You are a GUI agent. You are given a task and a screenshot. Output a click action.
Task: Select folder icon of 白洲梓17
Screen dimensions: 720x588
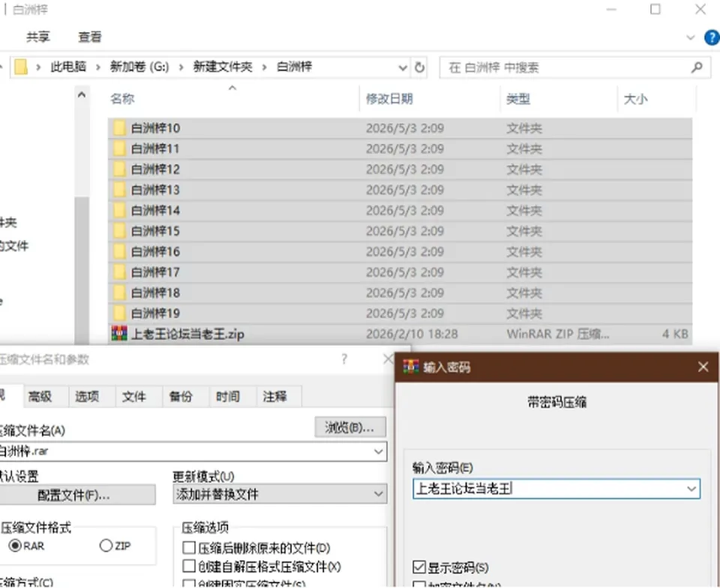[x=119, y=272]
